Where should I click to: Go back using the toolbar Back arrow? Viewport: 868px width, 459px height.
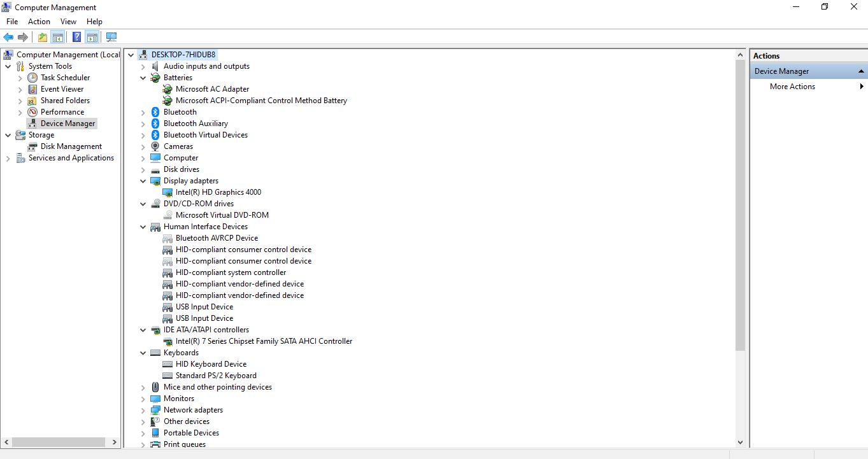pyautogui.click(x=8, y=37)
